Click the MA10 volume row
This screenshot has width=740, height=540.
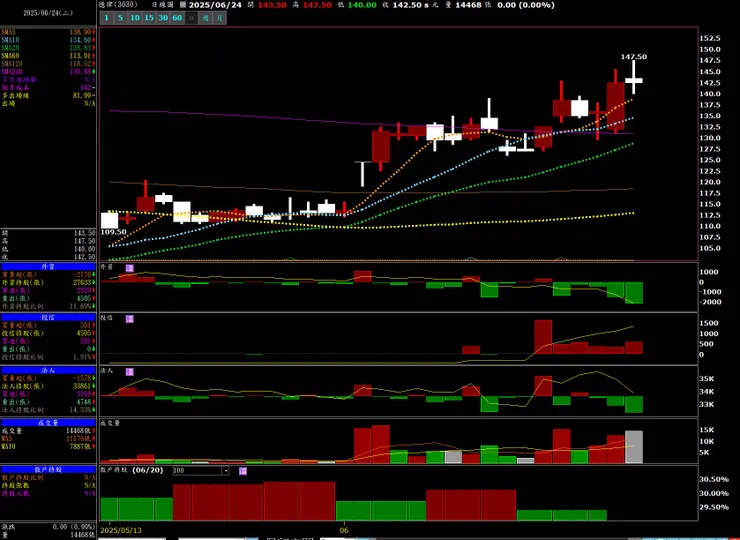48,446
